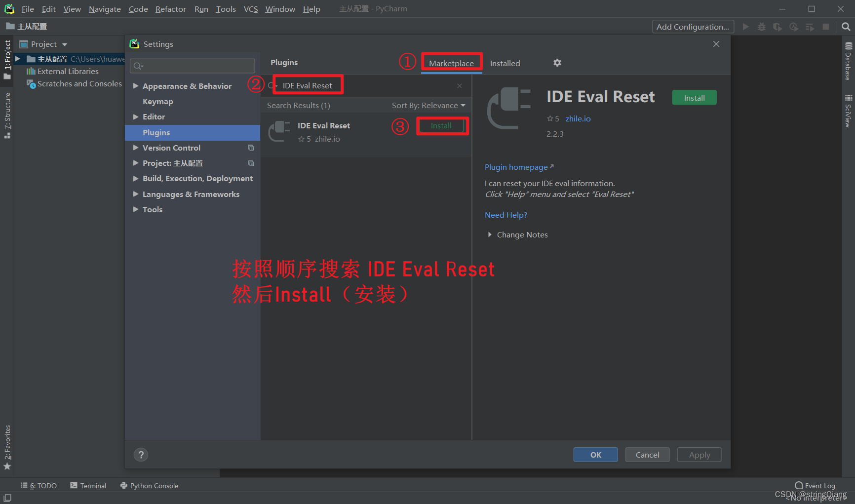Open the Refactor menu
The height and width of the screenshot is (504, 855).
pyautogui.click(x=170, y=9)
